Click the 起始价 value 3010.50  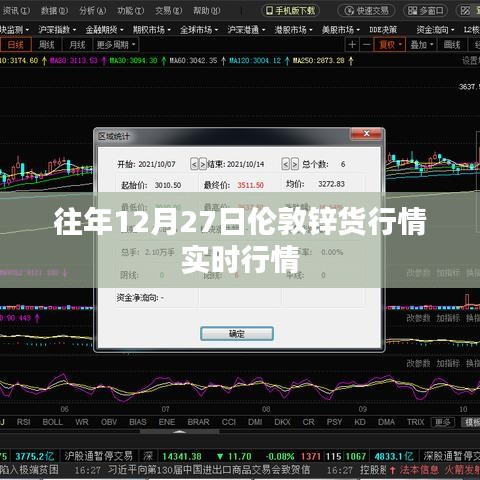(168, 185)
